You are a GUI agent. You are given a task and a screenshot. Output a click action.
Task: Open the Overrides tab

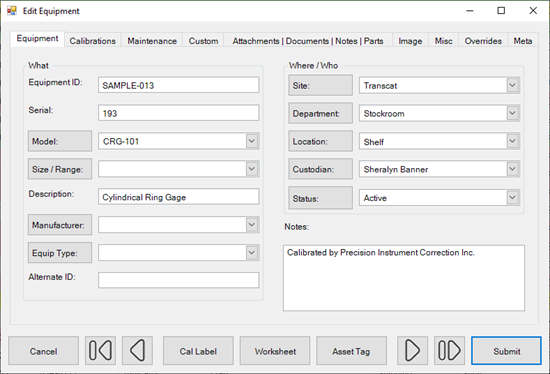(x=483, y=41)
